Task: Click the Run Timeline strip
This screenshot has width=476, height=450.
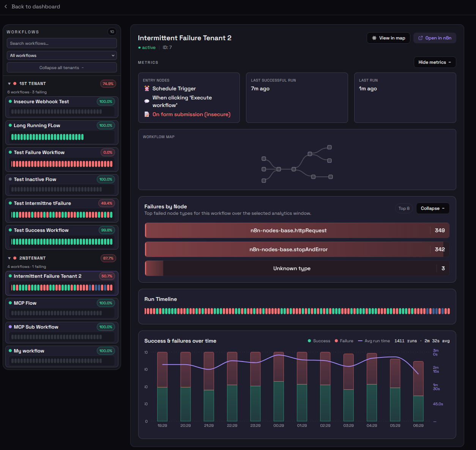Action: [297, 311]
